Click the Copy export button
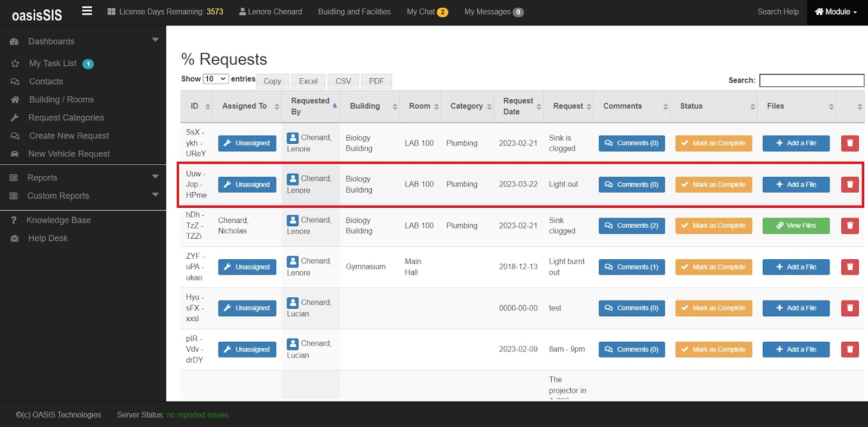Image resolution: width=868 pixels, height=427 pixels. (272, 81)
